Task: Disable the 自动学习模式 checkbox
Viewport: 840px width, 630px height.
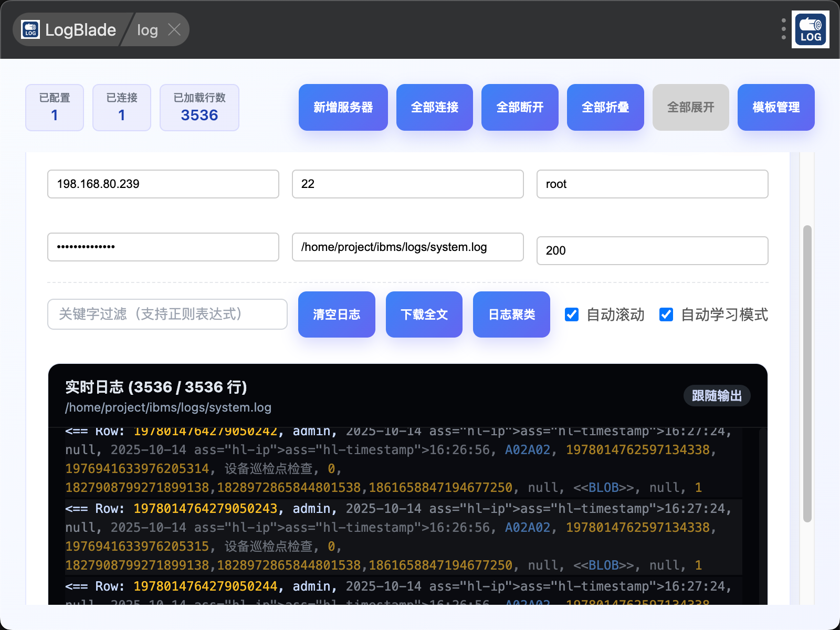Action: pos(666,314)
